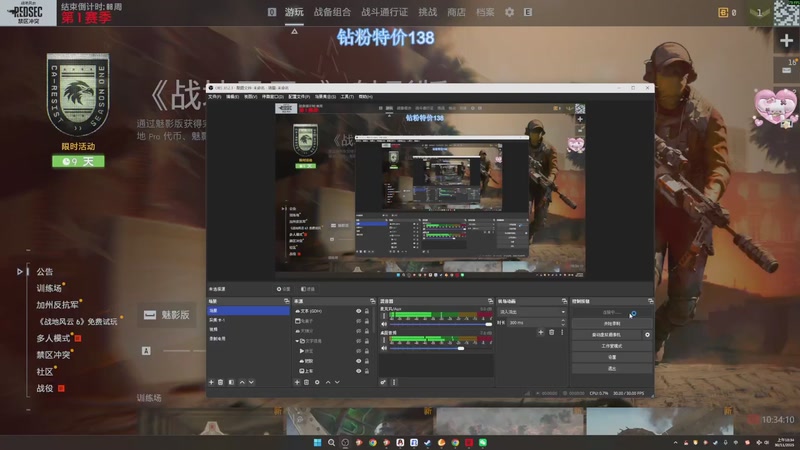This screenshot has width=800, height=450.
Task: Open 商店 tab in game navigation
Action: (456, 12)
